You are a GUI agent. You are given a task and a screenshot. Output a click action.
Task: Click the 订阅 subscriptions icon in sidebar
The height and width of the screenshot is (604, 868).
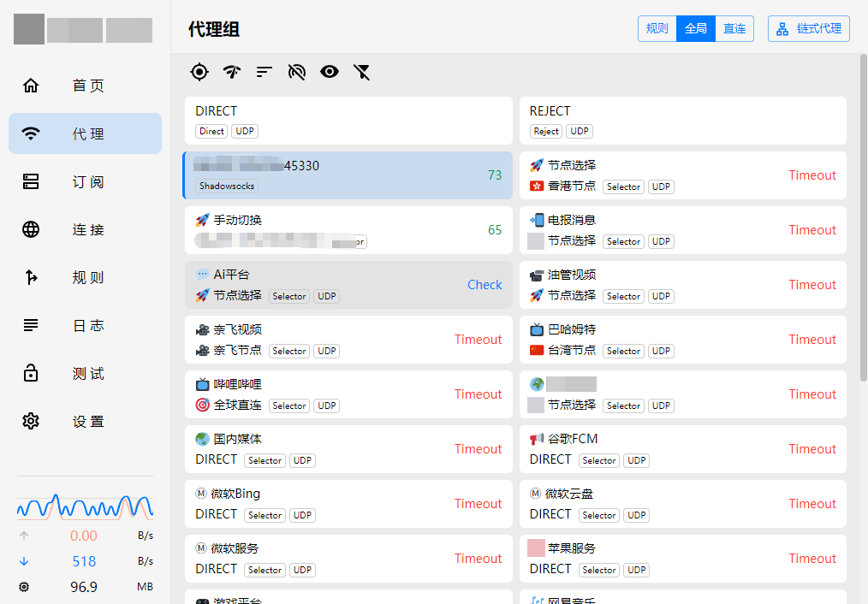click(x=31, y=181)
